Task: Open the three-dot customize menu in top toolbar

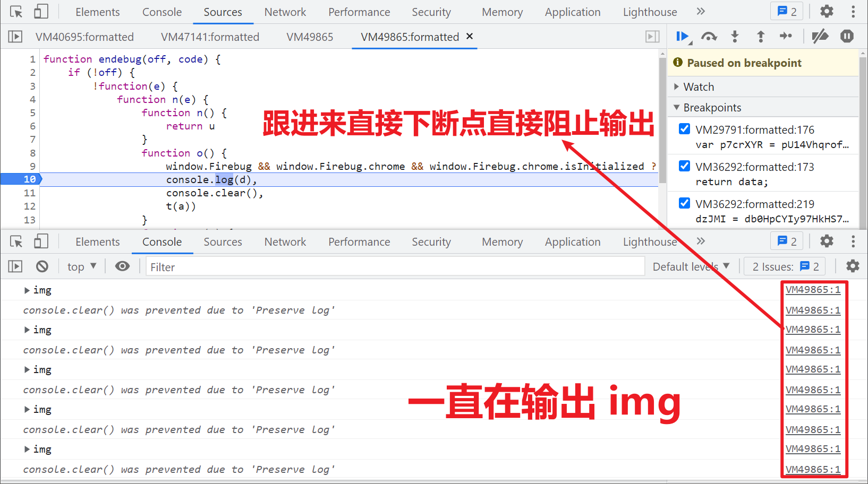Action: pyautogui.click(x=853, y=11)
